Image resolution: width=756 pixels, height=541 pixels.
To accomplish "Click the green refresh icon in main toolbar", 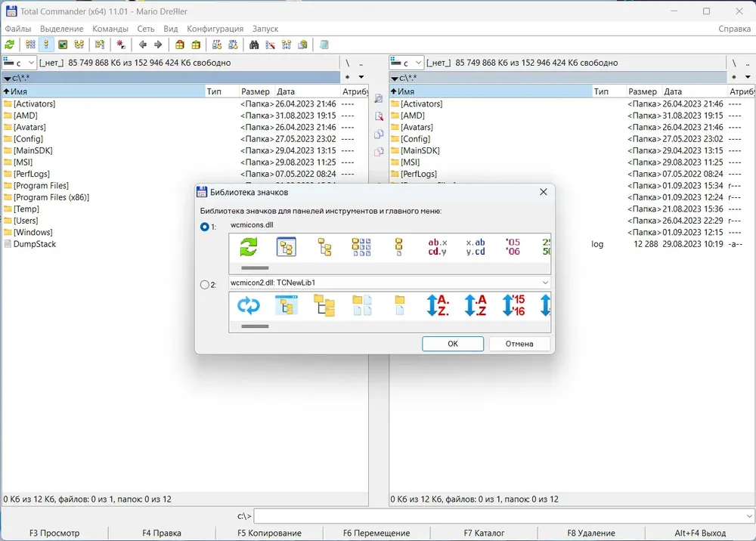I will pos(9,45).
